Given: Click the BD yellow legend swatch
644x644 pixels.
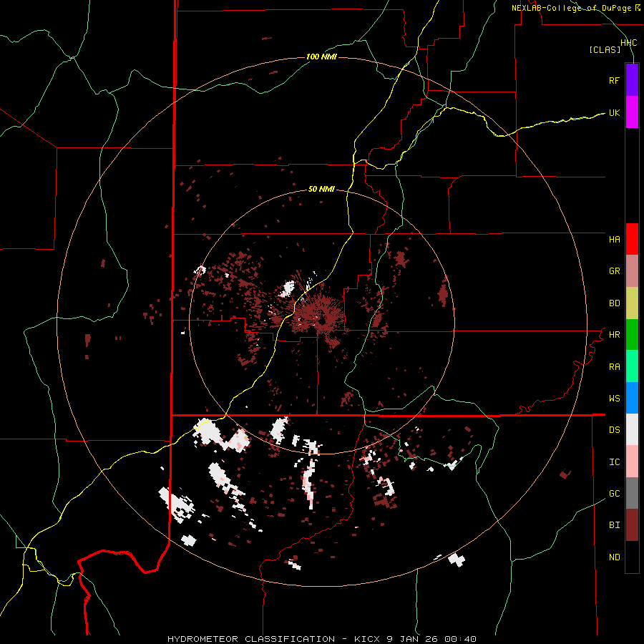Looking at the screenshot, I should (632, 303).
